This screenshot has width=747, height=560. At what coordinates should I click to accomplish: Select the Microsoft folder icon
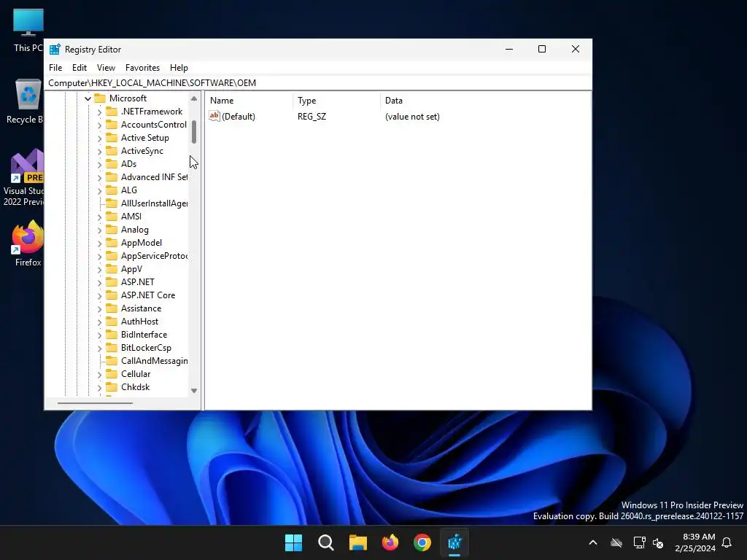pos(99,98)
